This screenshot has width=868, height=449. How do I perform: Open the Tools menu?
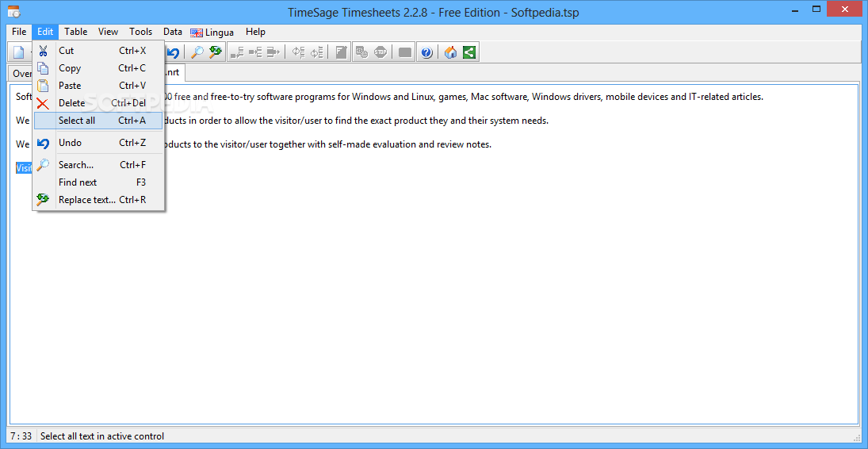point(140,32)
